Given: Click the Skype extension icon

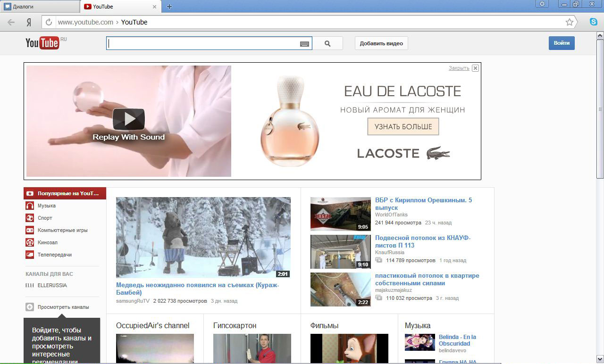Looking at the screenshot, I should [593, 22].
